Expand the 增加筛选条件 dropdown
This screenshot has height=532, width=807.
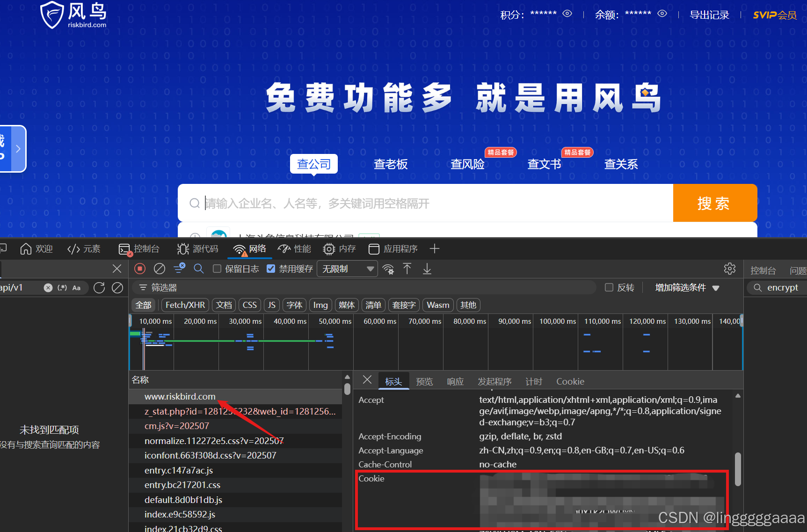coord(687,287)
